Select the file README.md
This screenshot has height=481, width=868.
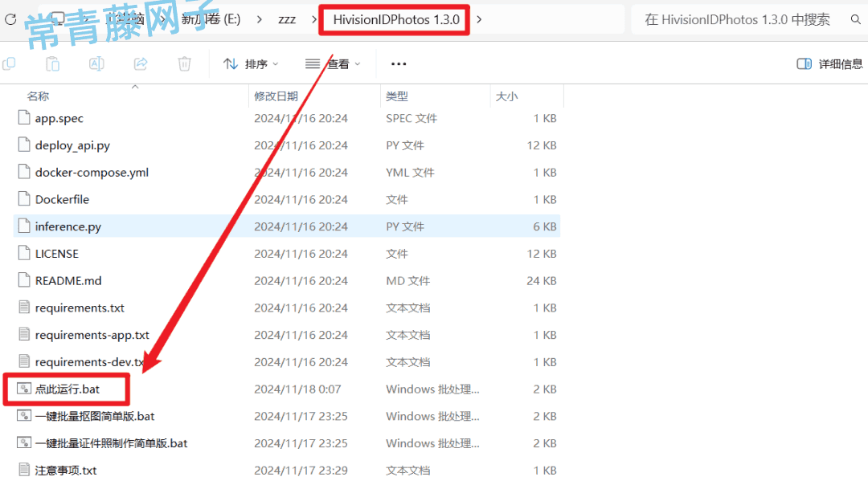pyautogui.click(x=68, y=281)
